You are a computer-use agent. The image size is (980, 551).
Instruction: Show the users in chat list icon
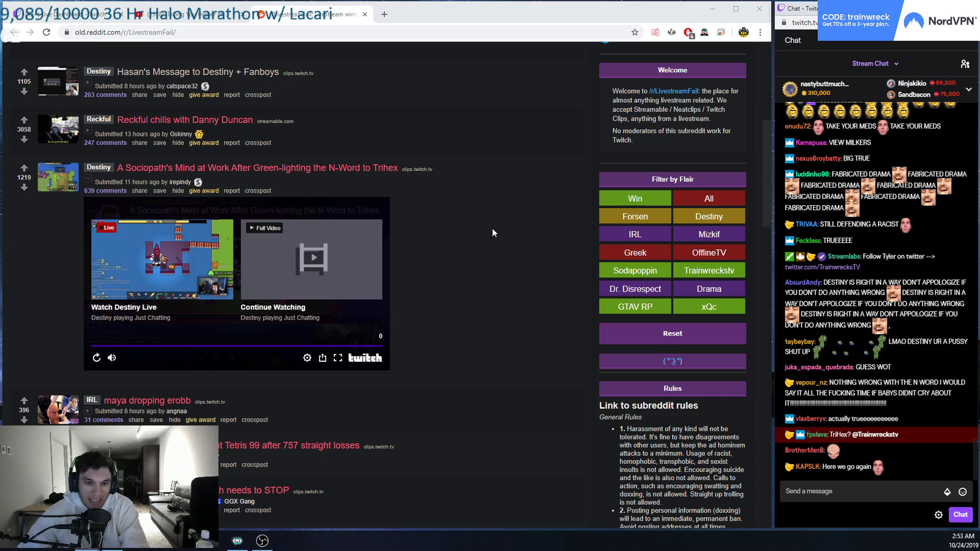pos(965,64)
